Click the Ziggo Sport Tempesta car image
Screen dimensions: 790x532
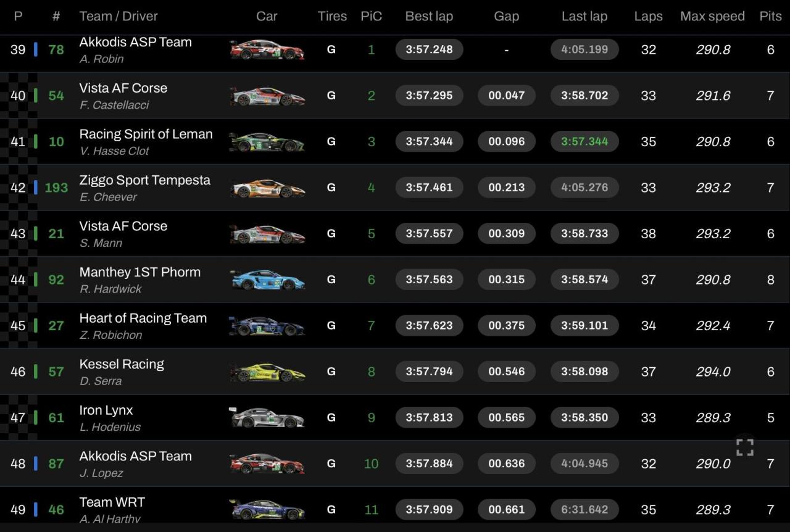[267, 188]
